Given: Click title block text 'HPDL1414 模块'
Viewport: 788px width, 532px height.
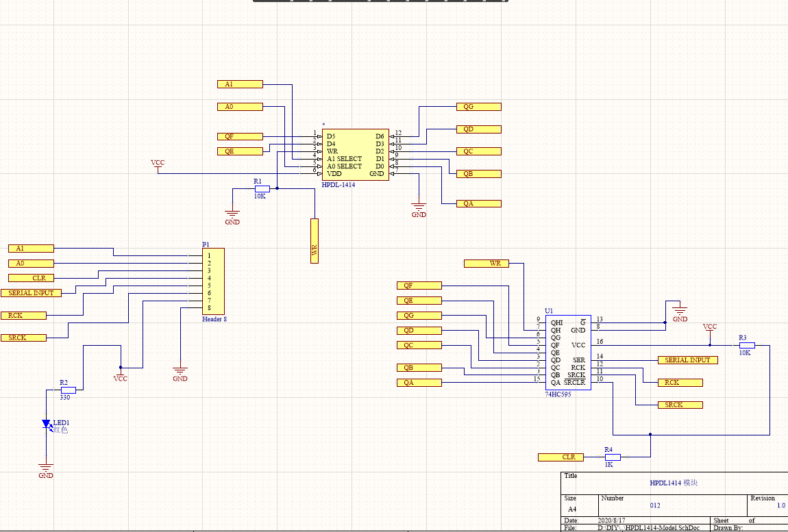Looking at the screenshot, I should pyautogui.click(x=674, y=483).
